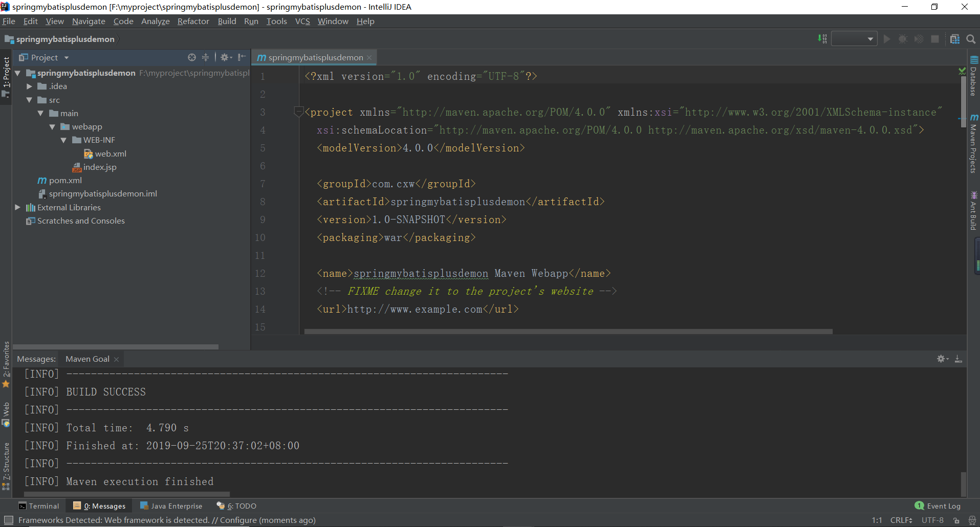Open the Event Log button
Image resolution: width=980 pixels, height=527 pixels.
click(938, 506)
